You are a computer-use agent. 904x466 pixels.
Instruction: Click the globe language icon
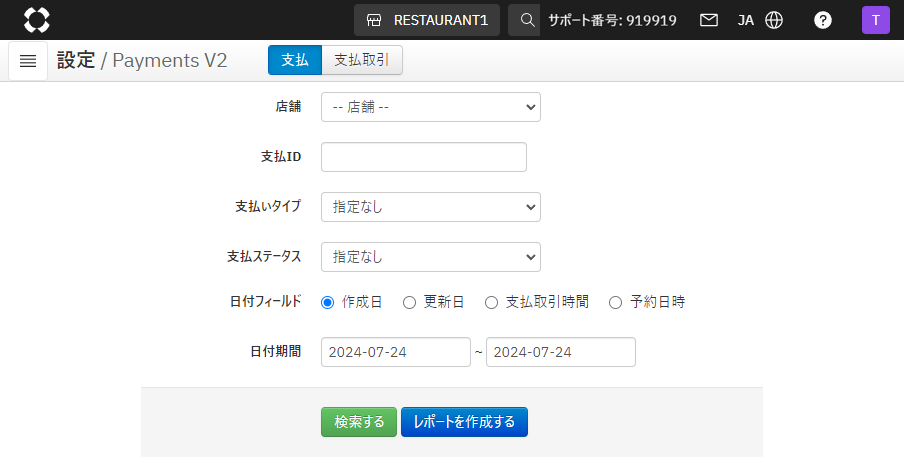(x=774, y=20)
